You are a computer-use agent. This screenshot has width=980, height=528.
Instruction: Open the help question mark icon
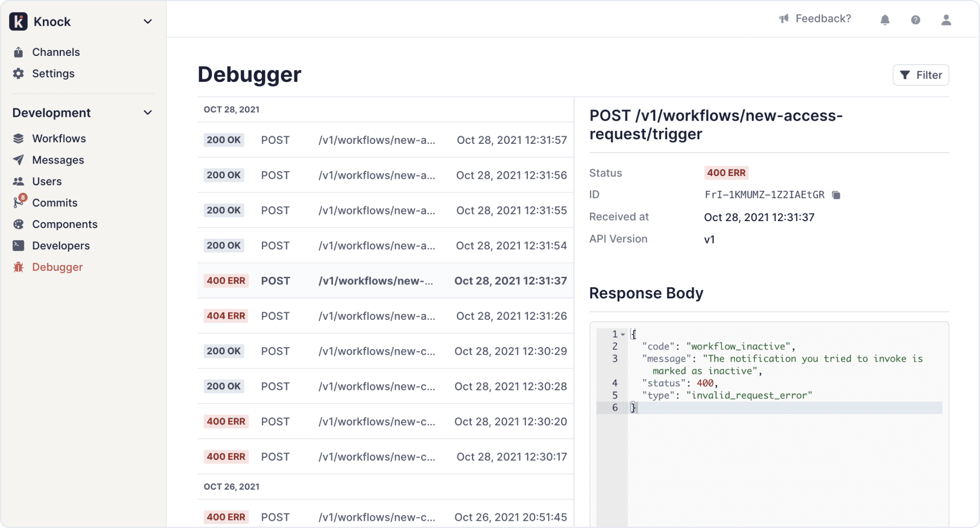tap(915, 20)
